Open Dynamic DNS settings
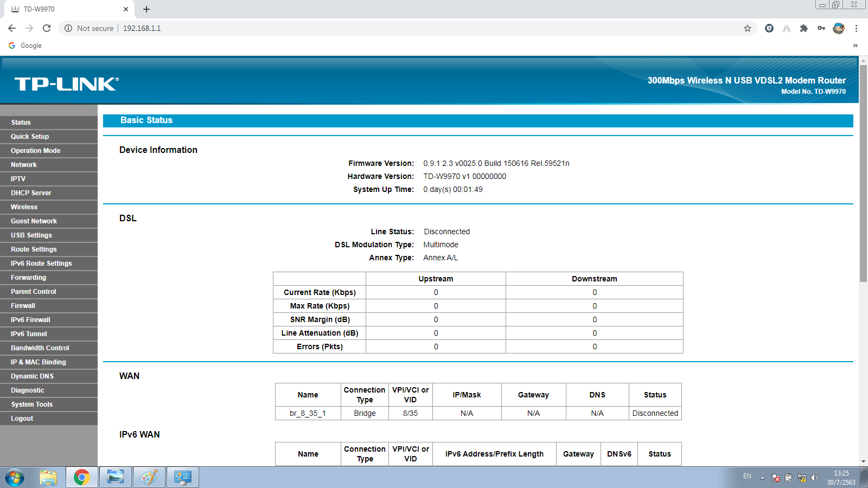Screen dimensions: 868x488 pyautogui.click(x=49, y=376)
